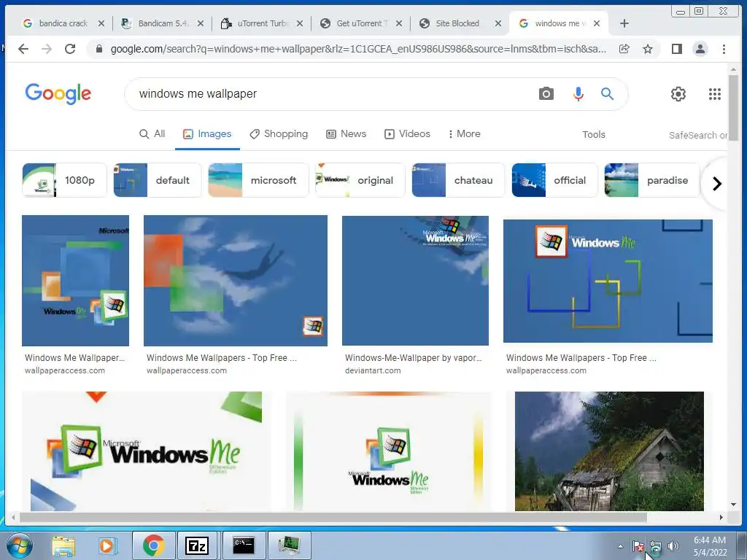Filter results by the official chip

click(x=554, y=180)
